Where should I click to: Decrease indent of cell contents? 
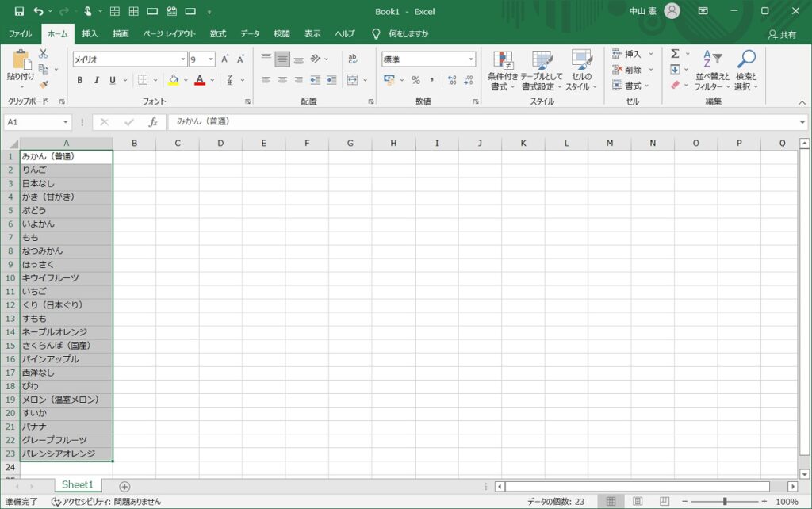[315, 80]
